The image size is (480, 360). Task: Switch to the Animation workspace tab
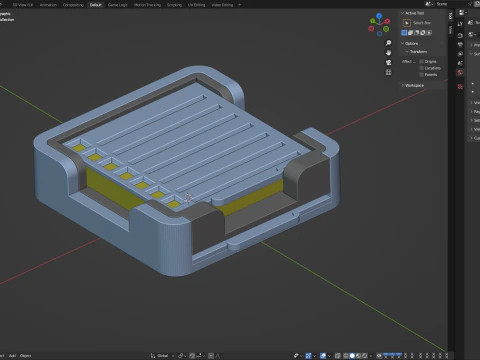48,5
